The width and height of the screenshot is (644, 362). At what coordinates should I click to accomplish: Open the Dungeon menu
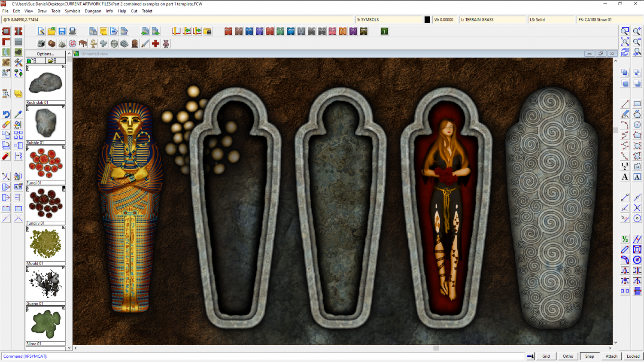coord(93,11)
